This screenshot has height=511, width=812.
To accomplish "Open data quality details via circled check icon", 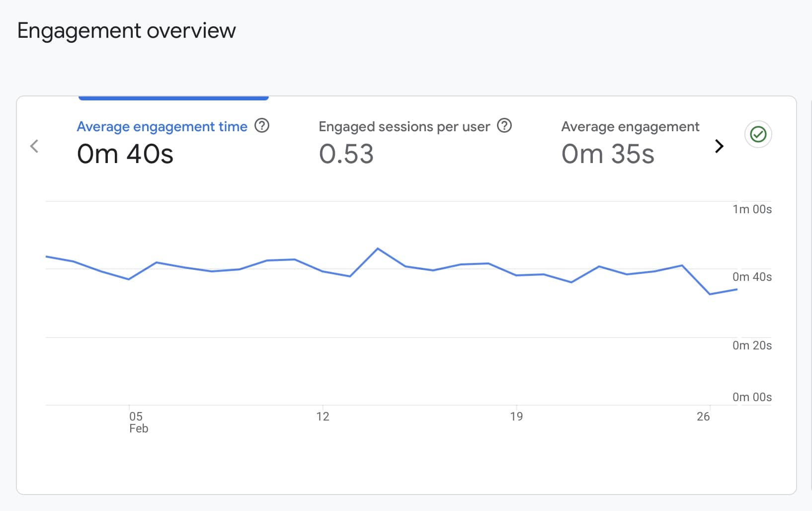I will [x=757, y=134].
